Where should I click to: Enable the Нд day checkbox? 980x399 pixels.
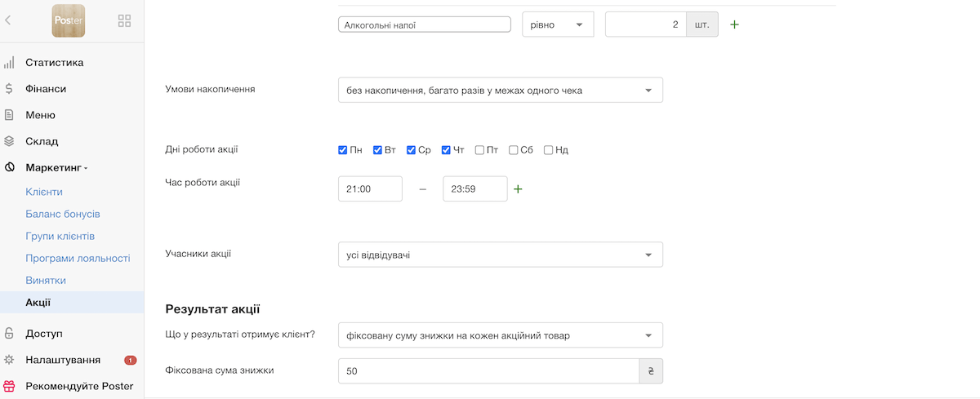[549, 150]
